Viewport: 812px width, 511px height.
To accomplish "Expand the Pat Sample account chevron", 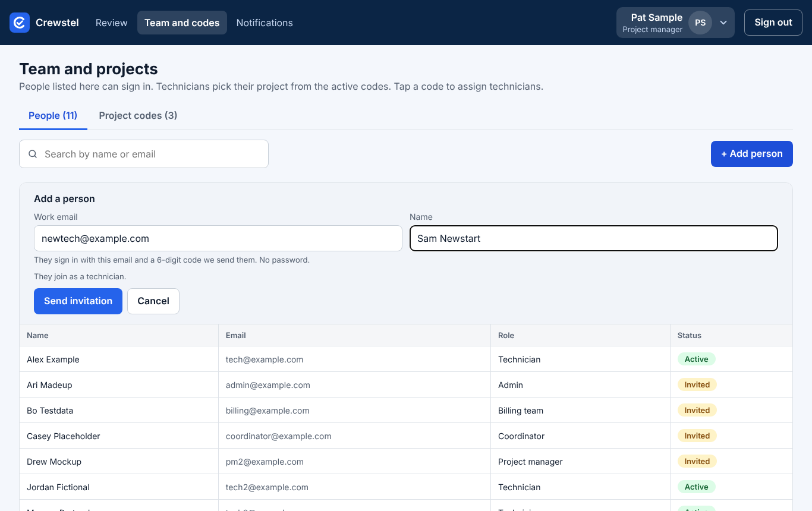I will [x=723, y=23].
